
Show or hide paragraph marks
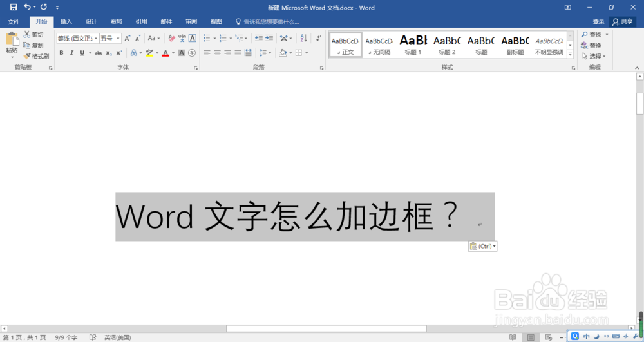(318, 38)
